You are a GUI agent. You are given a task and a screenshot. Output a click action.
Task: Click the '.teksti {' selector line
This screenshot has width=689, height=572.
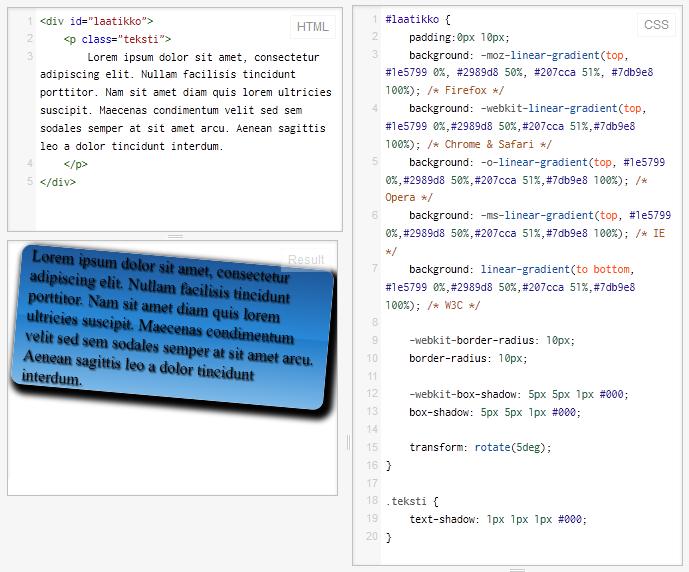412,501
